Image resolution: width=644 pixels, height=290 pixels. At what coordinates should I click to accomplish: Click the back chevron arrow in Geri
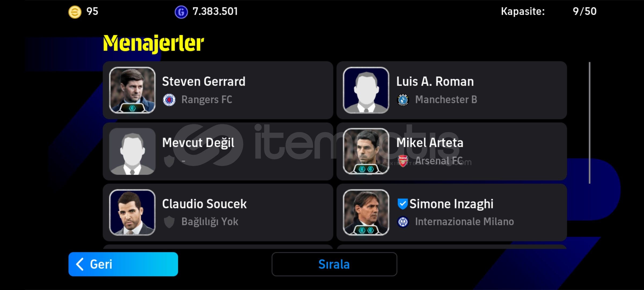tap(80, 264)
